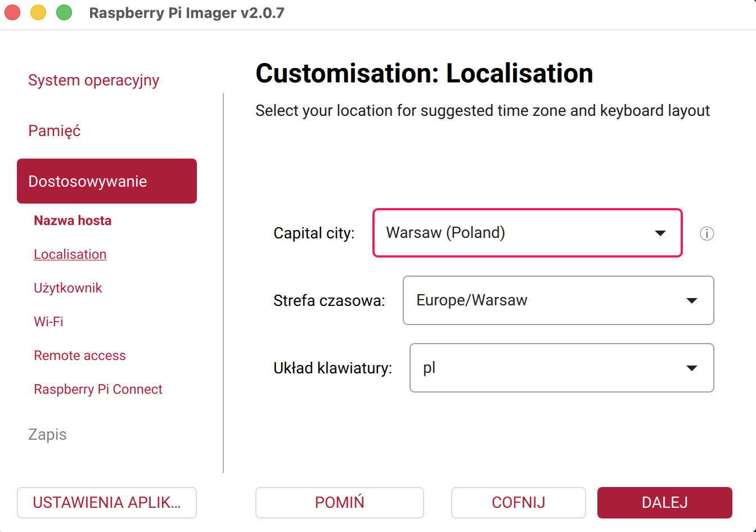Open Nazwa hosta settings
The image size is (756, 532).
(x=73, y=220)
